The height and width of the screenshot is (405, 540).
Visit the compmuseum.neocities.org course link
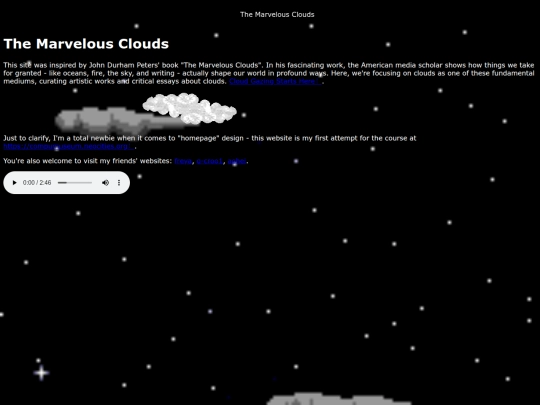69,146
